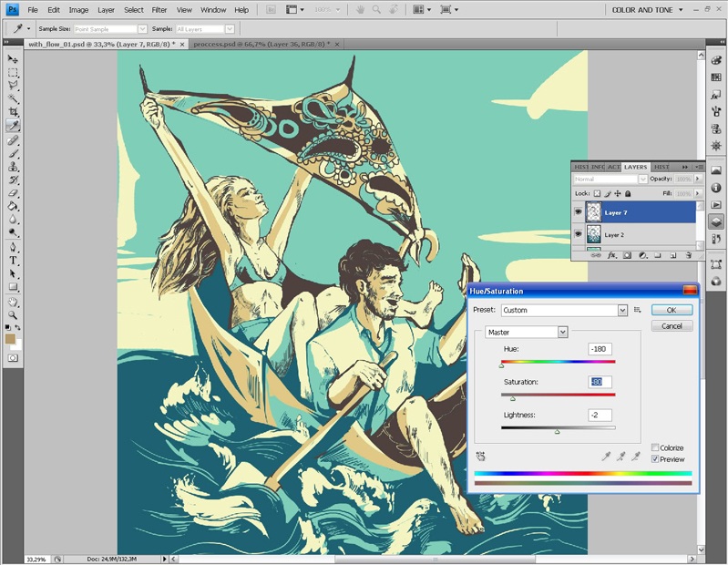Image resolution: width=728 pixels, height=565 pixels.
Task: Click the on-image adjustment hand icon
Action: (480, 456)
